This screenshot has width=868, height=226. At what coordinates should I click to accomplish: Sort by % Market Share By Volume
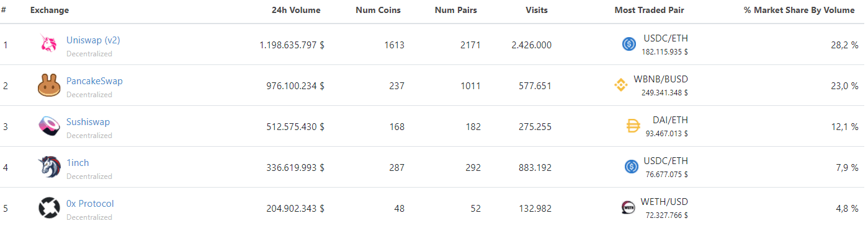click(x=799, y=11)
